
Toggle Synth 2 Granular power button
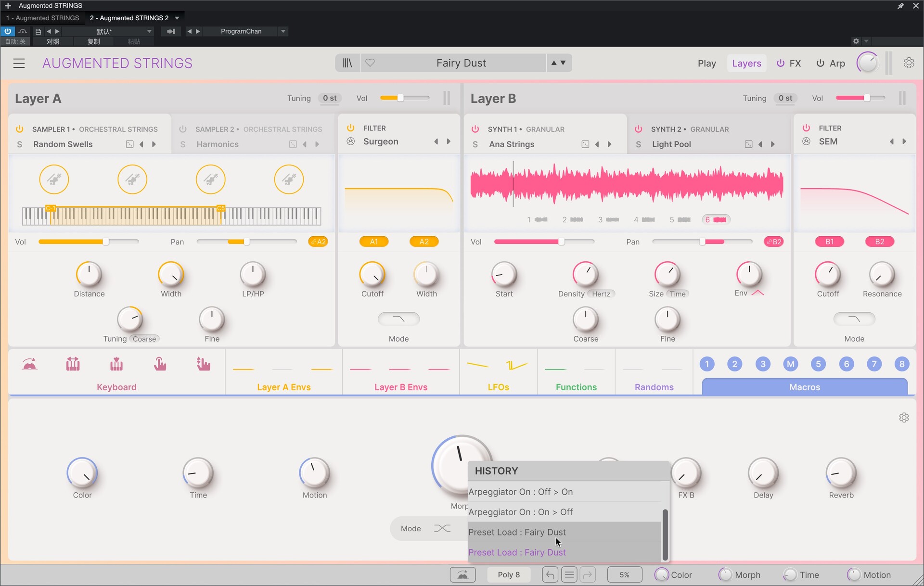tap(638, 129)
